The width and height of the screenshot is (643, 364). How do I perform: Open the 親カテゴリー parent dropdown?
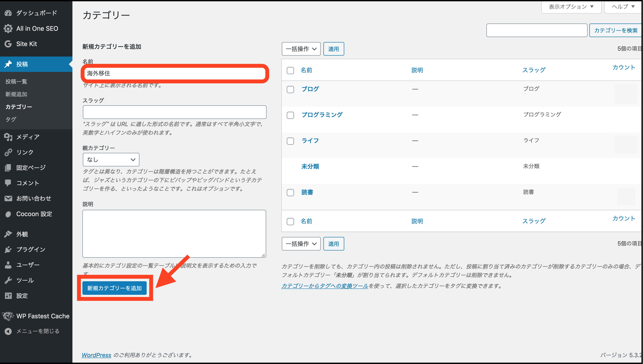coord(111,159)
